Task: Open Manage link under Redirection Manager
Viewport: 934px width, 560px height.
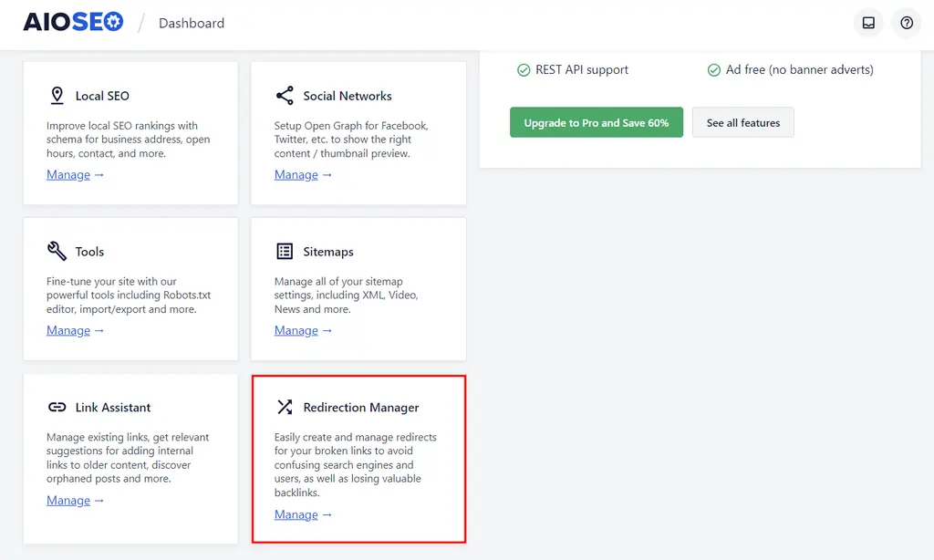Action: click(296, 515)
